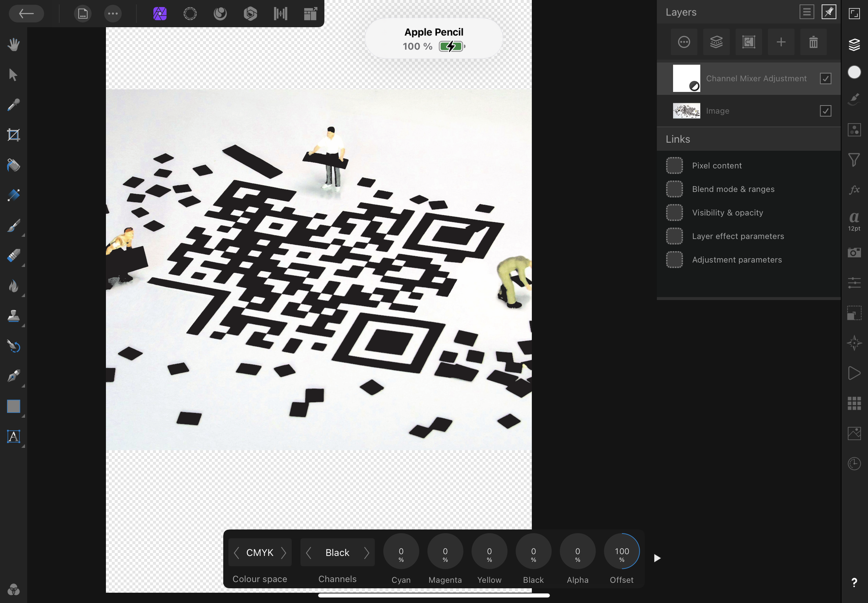The image size is (868, 603).
Task: Open the Layers studio
Action: [854, 44]
